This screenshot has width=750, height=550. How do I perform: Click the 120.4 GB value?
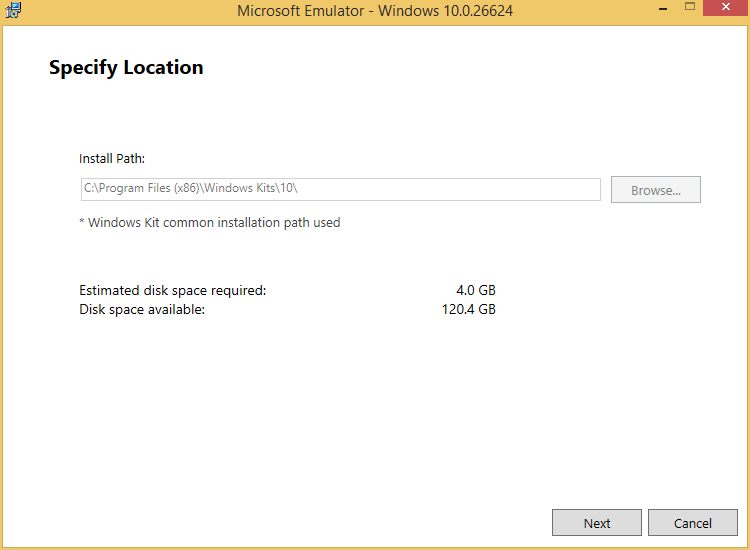tap(468, 309)
